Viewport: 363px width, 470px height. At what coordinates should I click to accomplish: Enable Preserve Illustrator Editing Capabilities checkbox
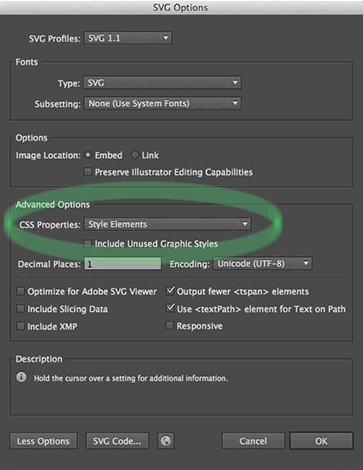tap(88, 172)
